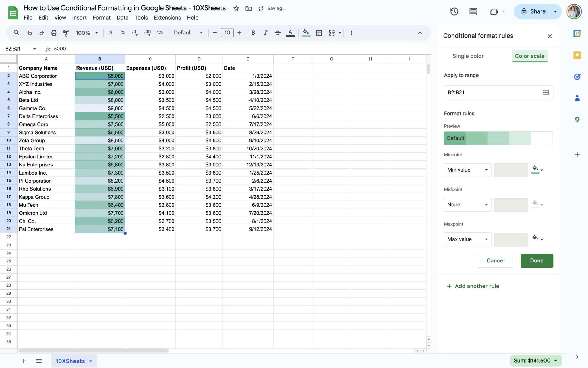Open Google Calendar in side panel
Image resolution: width=588 pixels, height=368 pixels.
[x=577, y=33]
